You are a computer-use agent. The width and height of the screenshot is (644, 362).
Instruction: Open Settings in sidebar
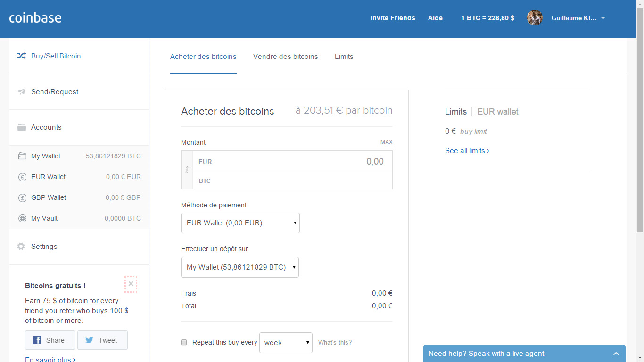click(79, 247)
